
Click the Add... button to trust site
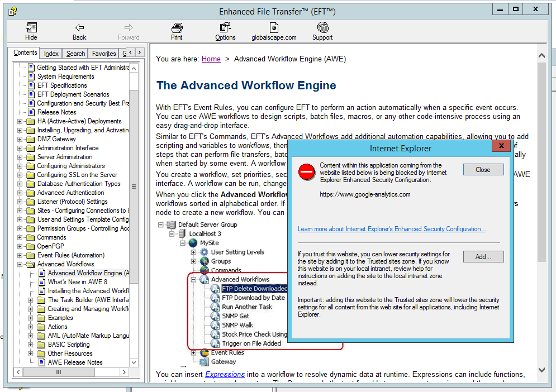pos(483,257)
